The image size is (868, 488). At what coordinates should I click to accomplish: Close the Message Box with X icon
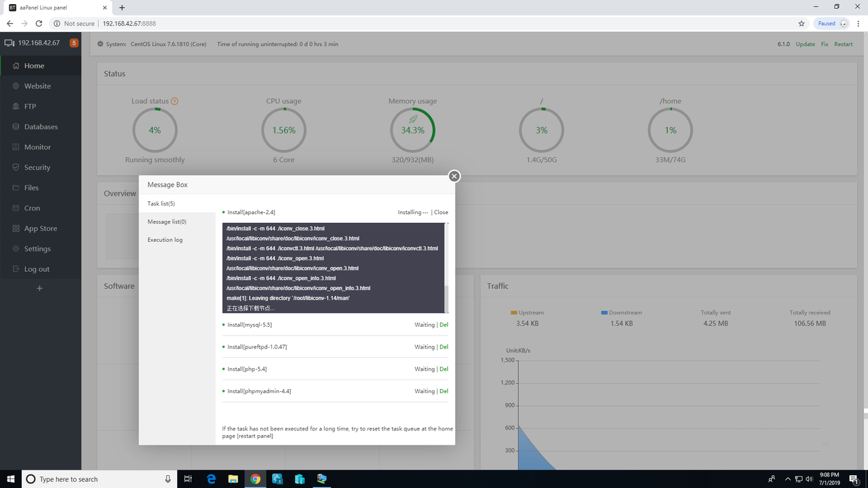(x=454, y=176)
